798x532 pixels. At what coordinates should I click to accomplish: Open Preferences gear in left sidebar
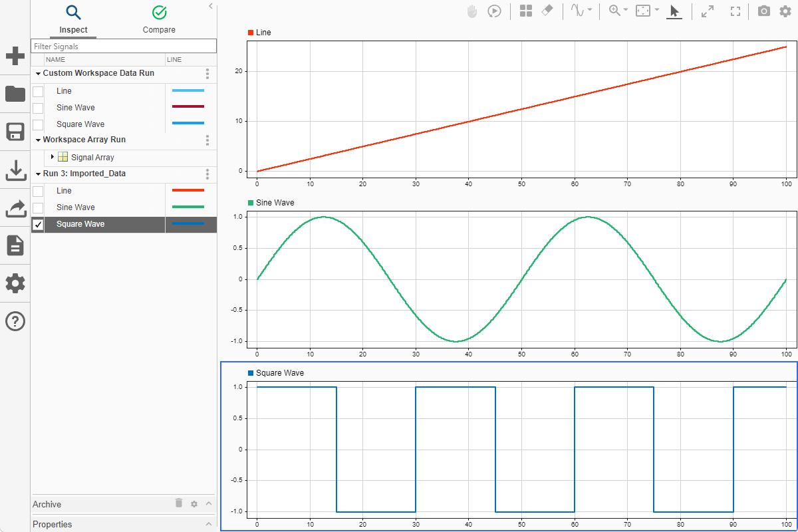pos(15,283)
